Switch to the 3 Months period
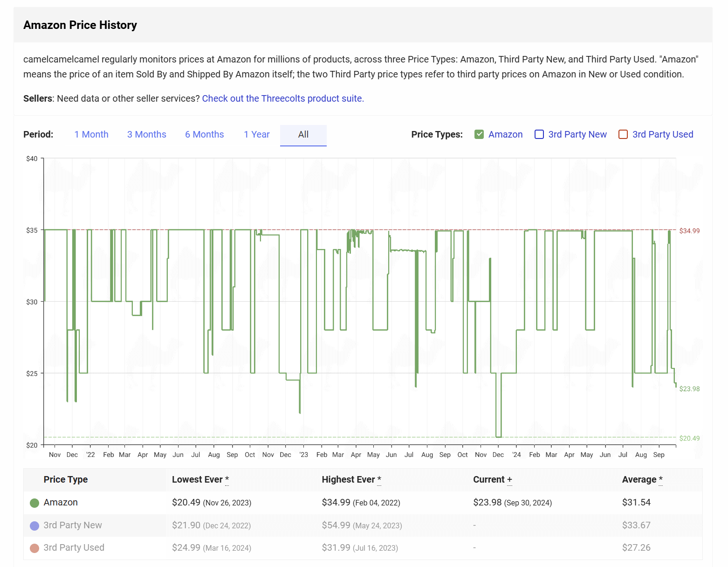728x567 pixels. [x=146, y=134]
